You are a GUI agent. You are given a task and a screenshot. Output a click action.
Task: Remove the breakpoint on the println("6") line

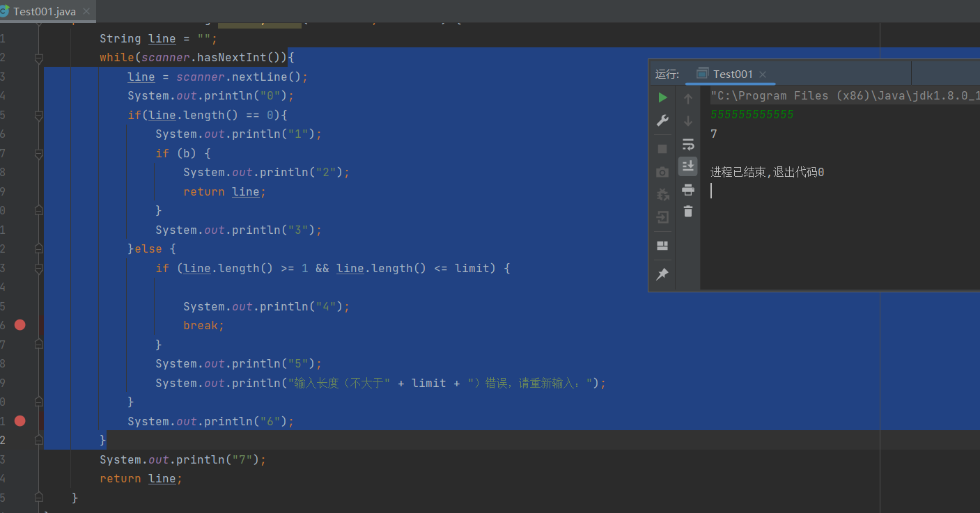pyautogui.click(x=20, y=420)
